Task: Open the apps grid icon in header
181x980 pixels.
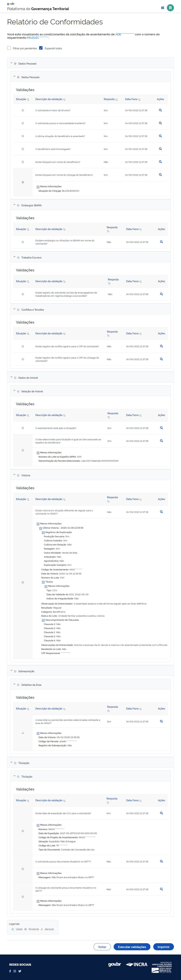Action: click(x=162, y=8)
